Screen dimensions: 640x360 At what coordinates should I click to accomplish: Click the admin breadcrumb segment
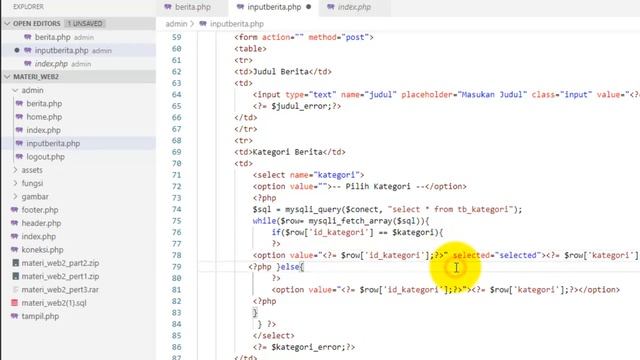pos(176,24)
